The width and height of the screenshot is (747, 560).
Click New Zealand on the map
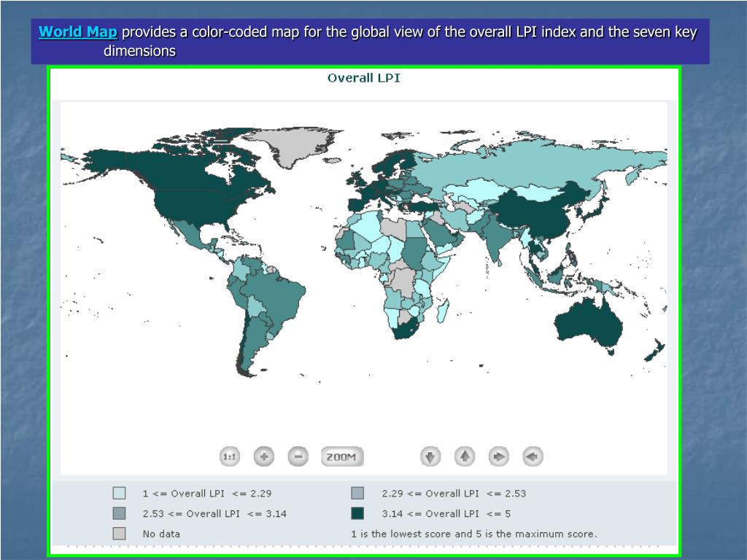(x=655, y=350)
